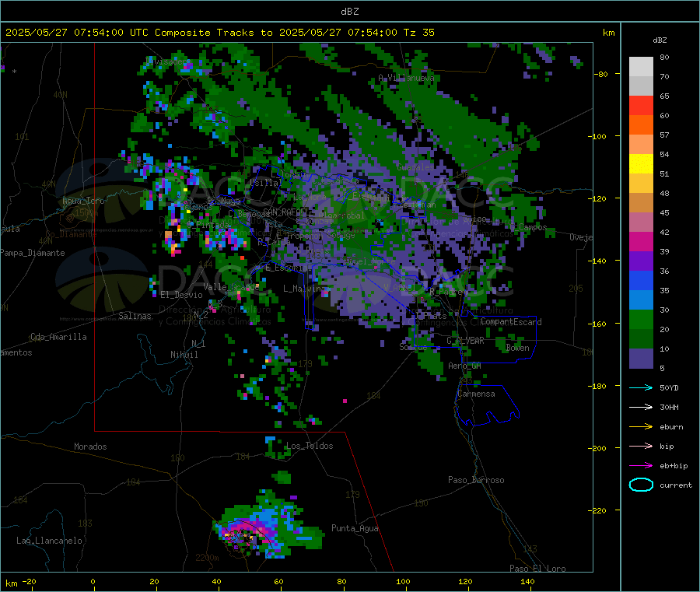Image resolution: width=700 pixels, height=592 pixels.
Task: Click the 'Paso_El_Loro' place label
Action: 537,569
